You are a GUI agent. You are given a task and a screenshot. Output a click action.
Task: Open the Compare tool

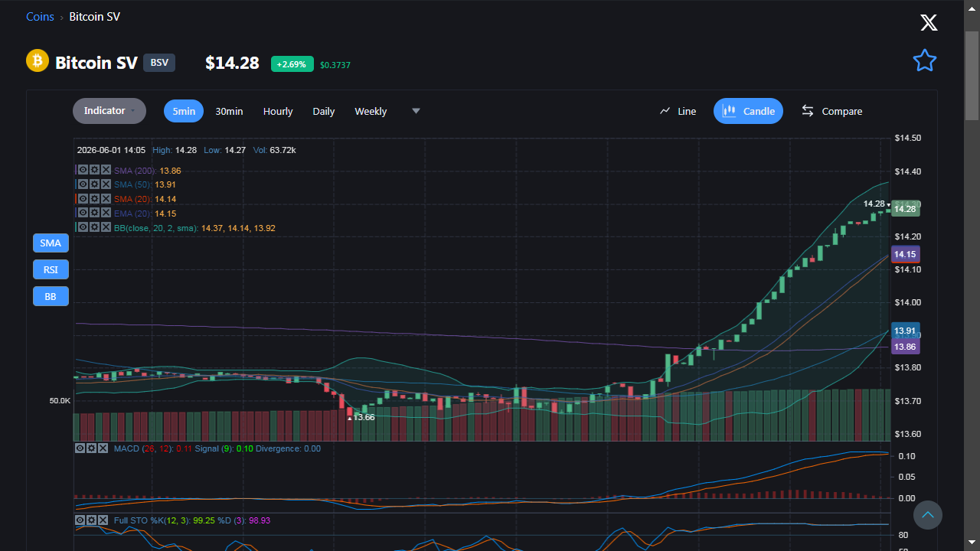[831, 111]
